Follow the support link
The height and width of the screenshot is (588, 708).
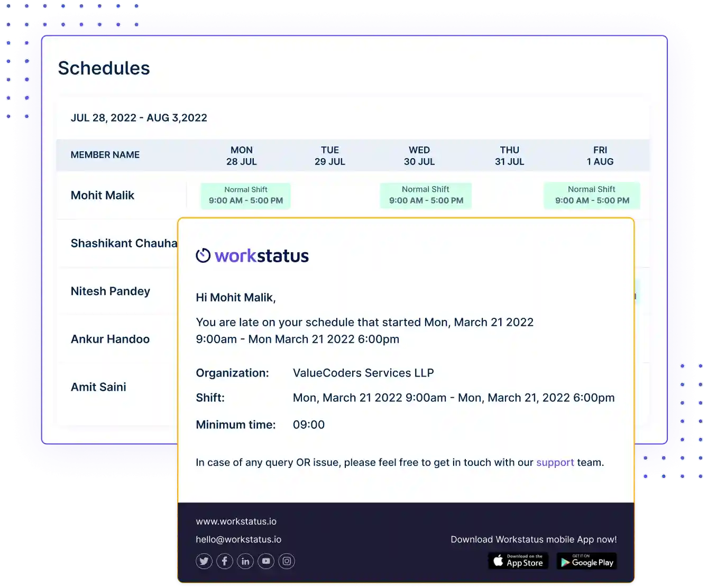(555, 463)
